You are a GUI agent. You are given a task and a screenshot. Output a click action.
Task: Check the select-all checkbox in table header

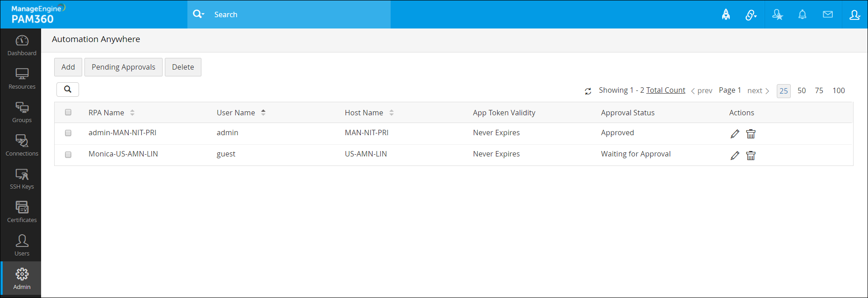[68, 112]
